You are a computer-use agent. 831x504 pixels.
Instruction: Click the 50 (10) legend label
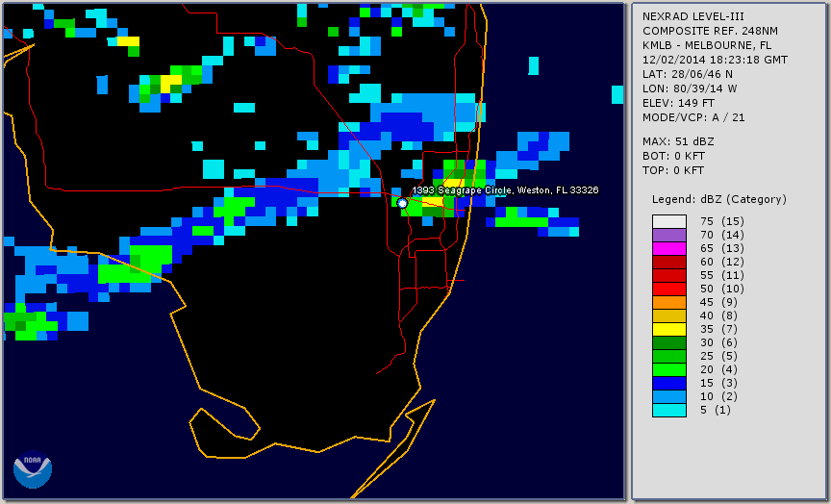pos(721,289)
